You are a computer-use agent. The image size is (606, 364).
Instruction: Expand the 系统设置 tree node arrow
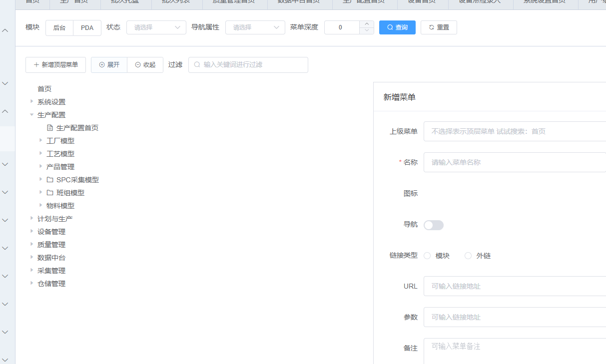[32, 101]
